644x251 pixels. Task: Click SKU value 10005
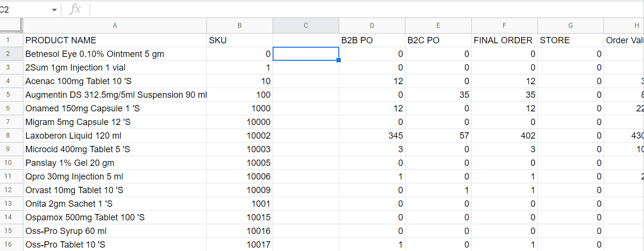click(239, 163)
